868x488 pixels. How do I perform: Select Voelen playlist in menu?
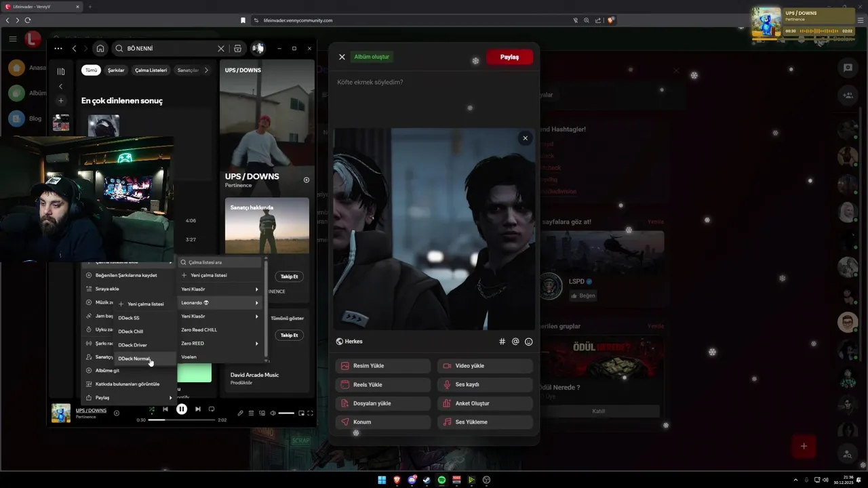[x=220, y=357]
